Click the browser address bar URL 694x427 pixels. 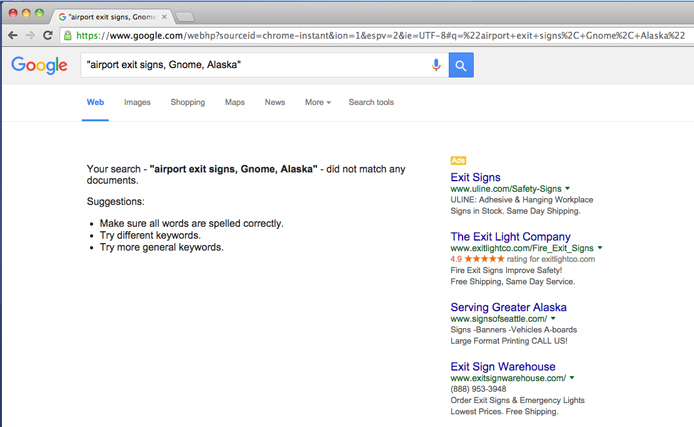tap(380, 35)
